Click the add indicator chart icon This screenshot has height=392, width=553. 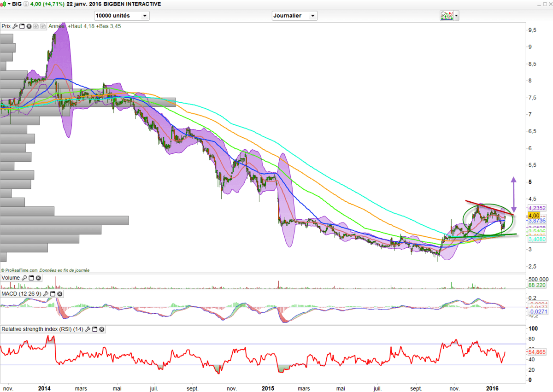pyautogui.click(x=446, y=16)
